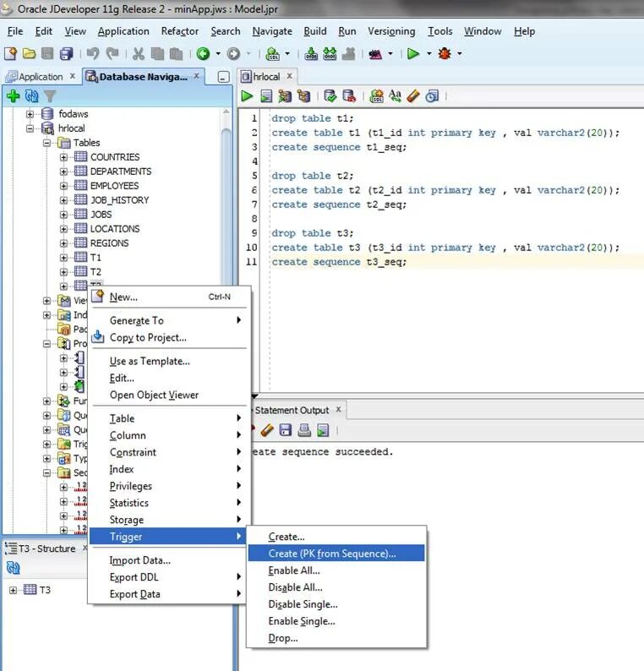This screenshot has height=671, width=644.
Task: Refresh the Database Navigator tree
Action: click(x=31, y=95)
